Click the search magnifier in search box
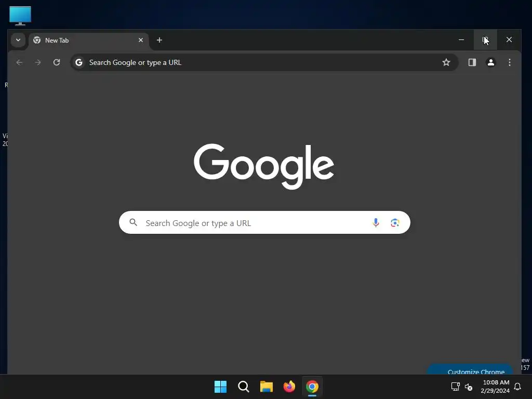 pos(134,222)
